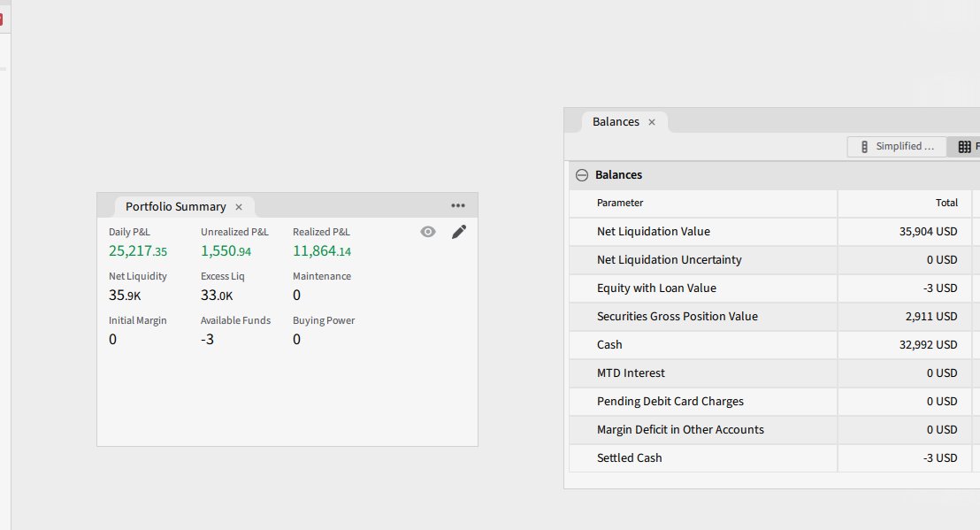Click the Simplified view list icon

pos(864,146)
